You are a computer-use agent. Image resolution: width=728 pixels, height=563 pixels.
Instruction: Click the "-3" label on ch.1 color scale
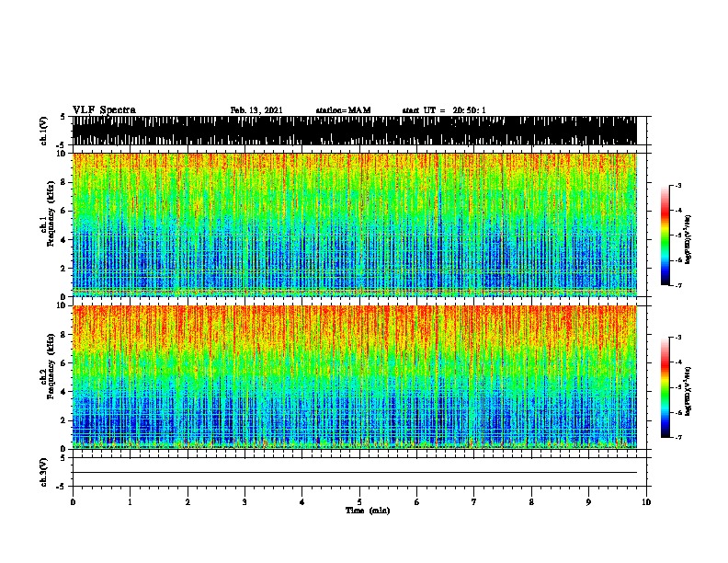(678, 186)
